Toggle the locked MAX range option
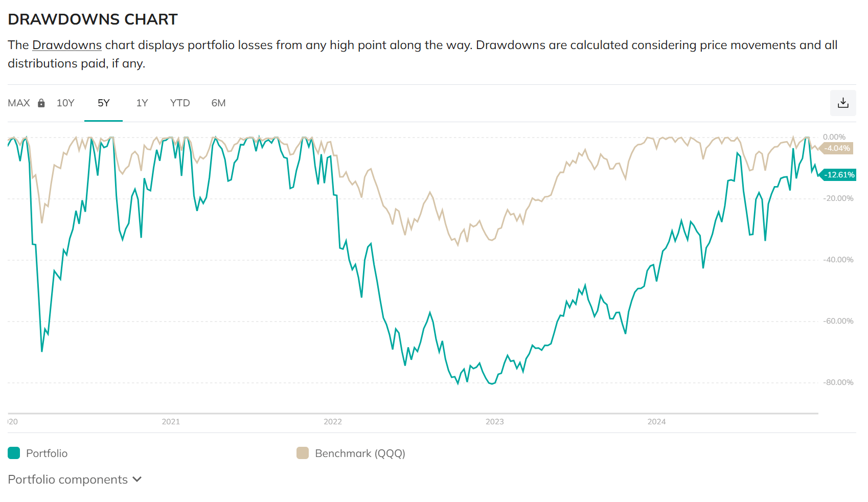Image resolution: width=868 pixels, height=502 pixels. point(19,103)
